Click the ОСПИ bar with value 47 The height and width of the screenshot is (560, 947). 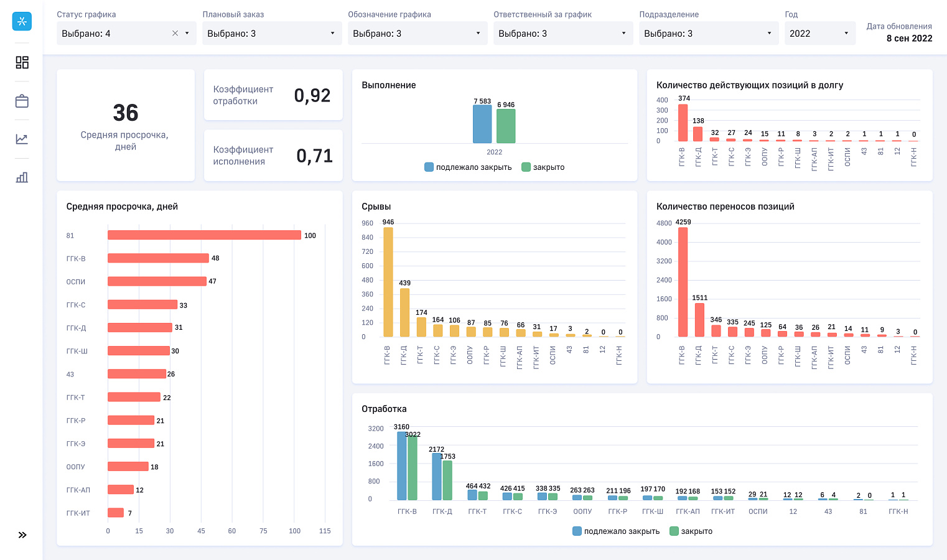pos(157,281)
